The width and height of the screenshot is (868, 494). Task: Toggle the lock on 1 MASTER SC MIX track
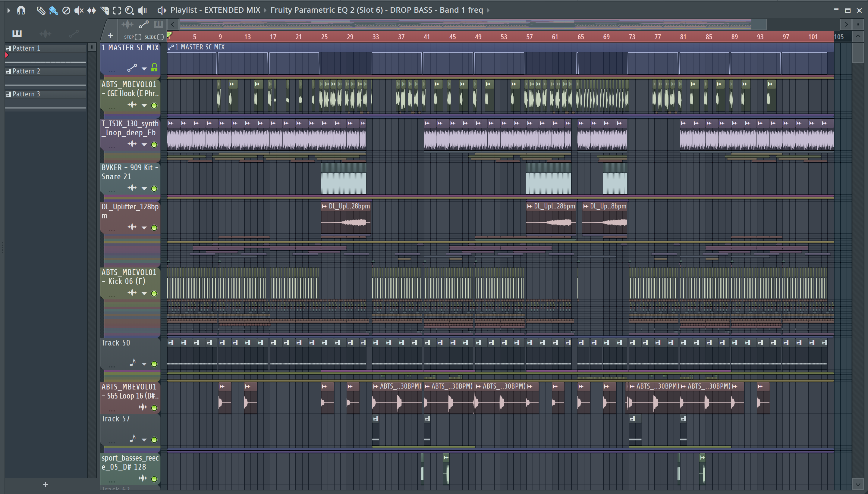pos(154,68)
